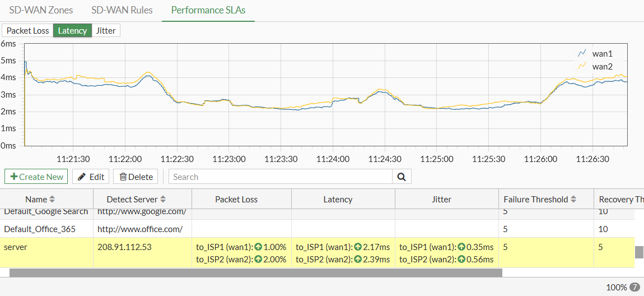This screenshot has height=296, width=644.
Task: Click the wan1 packet loss up-arrow icon
Action: click(x=258, y=247)
